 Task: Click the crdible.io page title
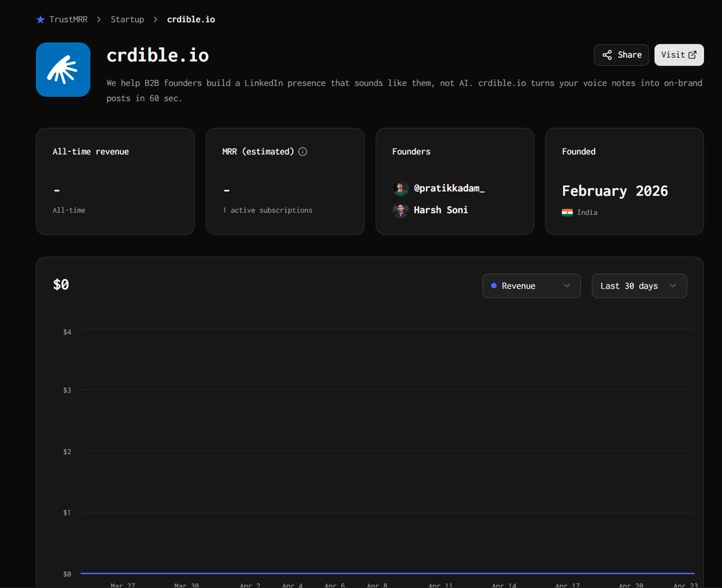tap(158, 55)
